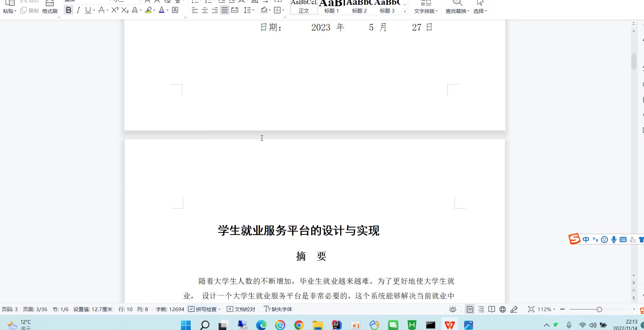This screenshot has width=644, height=330.
Task: Open strikethrough options dropdown arrow
Action: (108, 10)
